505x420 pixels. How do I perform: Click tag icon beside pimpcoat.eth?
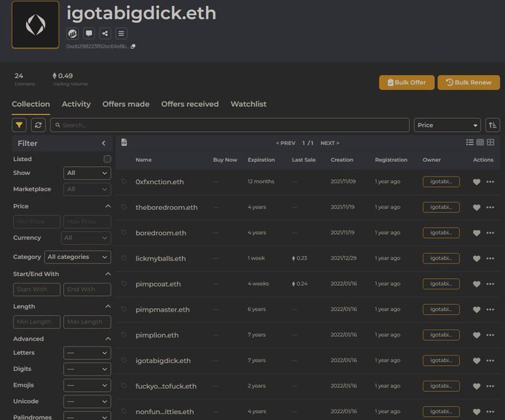124,283
